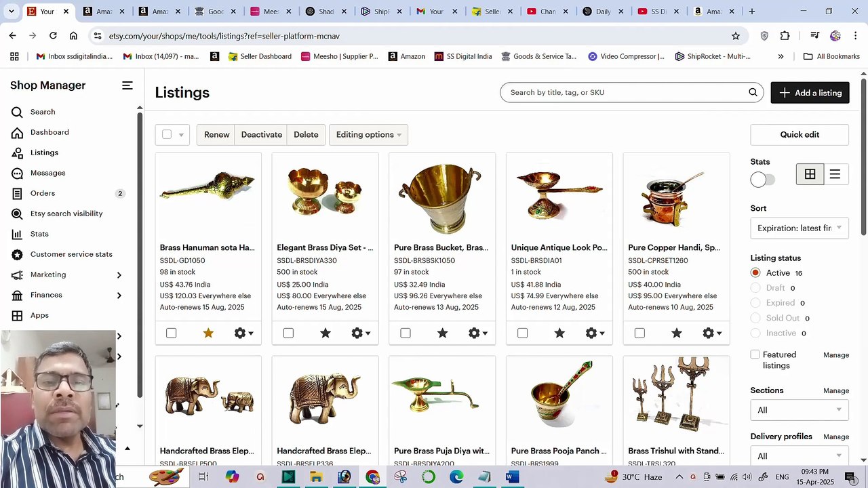
Task: Click the Quick edit button
Action: tap(800, 135)
